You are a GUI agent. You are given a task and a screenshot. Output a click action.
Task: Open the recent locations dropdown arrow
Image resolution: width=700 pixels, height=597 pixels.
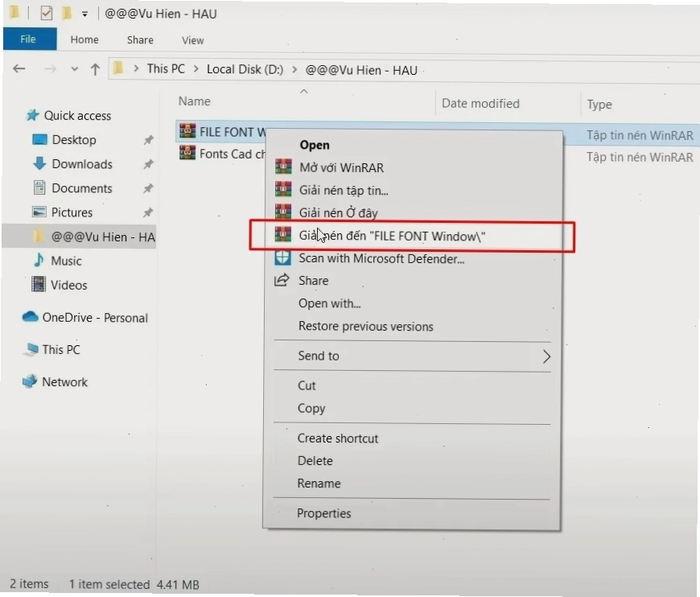[x=75, y=69]
